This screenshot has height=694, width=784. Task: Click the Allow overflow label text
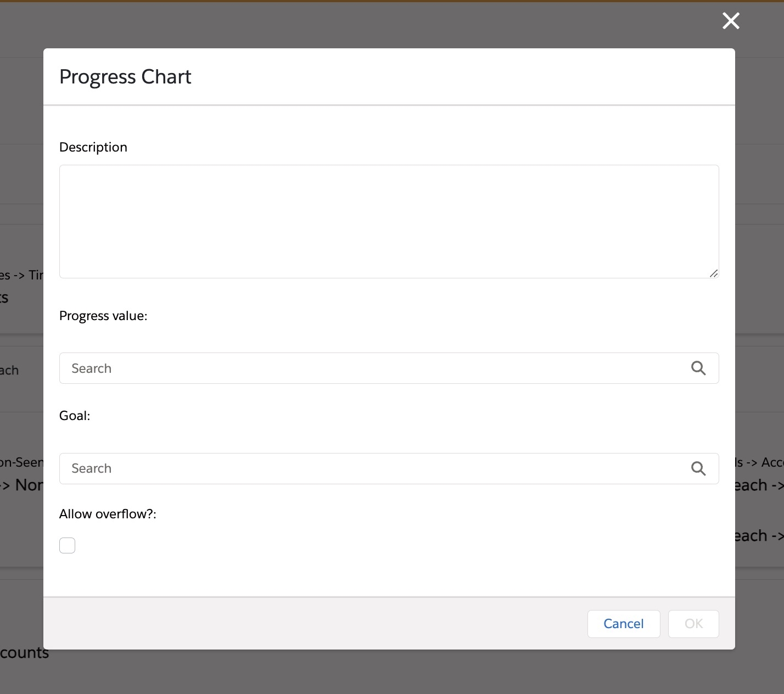[107, 513]
